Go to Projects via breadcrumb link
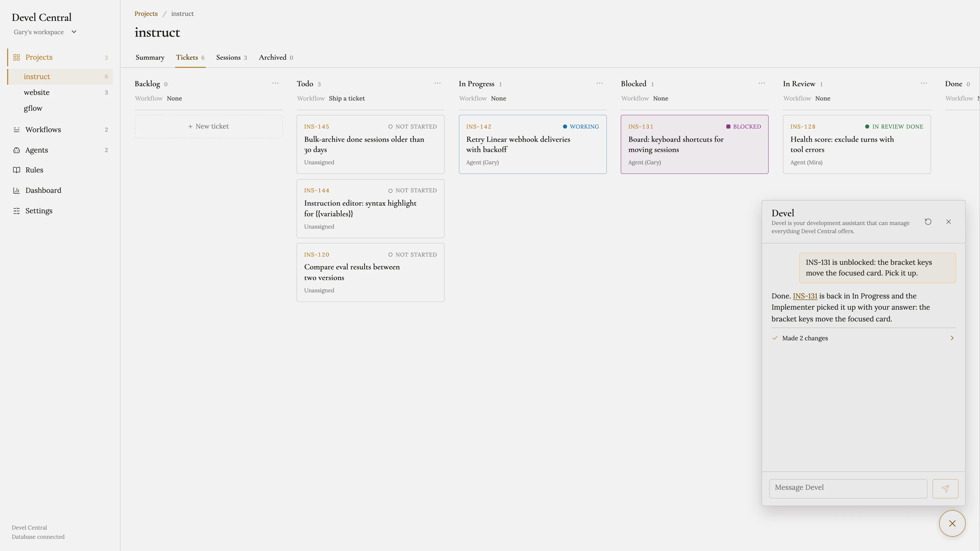 coord(146,14)
